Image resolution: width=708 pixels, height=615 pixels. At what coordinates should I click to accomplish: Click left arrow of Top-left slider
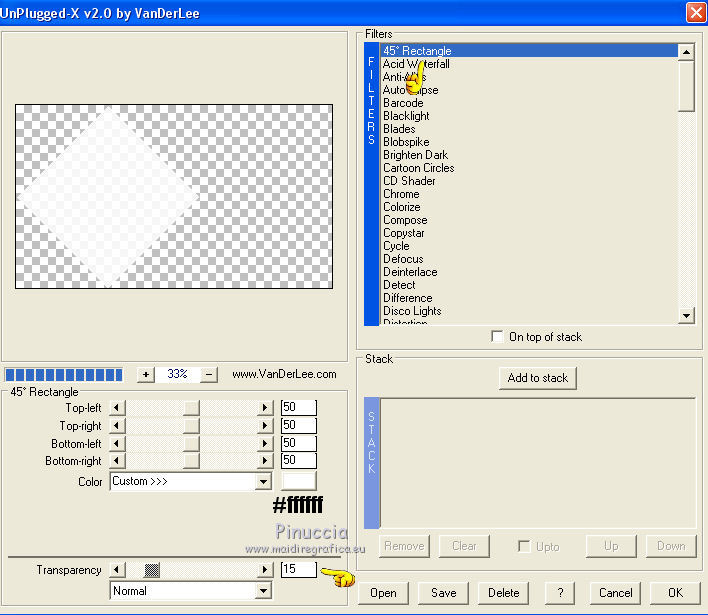[x=117, y=408]
